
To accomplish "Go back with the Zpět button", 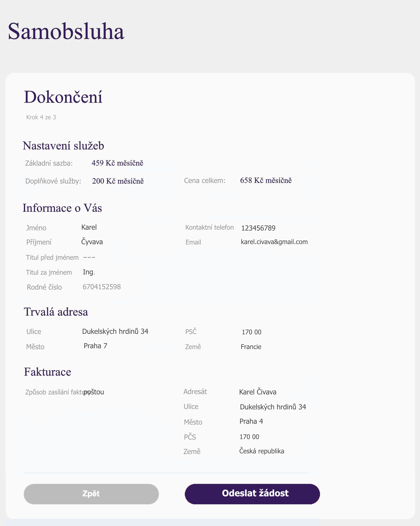I will [x=91, y=494].
